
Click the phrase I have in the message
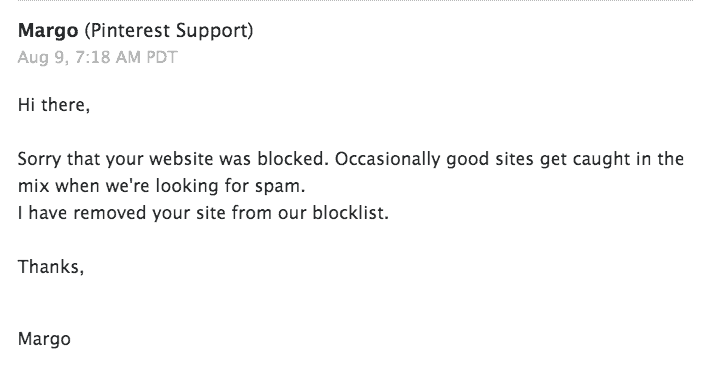click(42, 213)
